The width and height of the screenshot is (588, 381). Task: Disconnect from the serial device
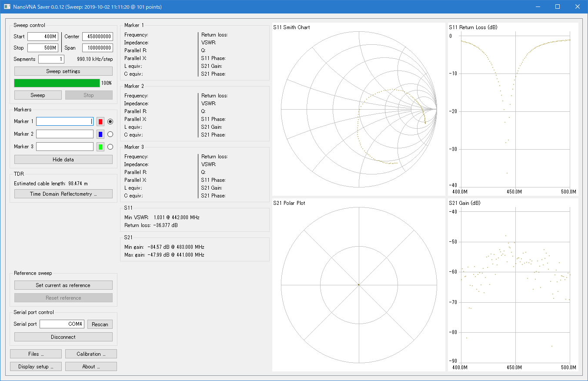63,337
